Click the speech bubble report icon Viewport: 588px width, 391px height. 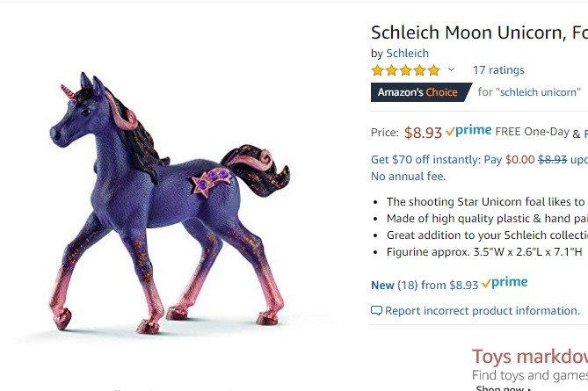click(x=376, y=311)
